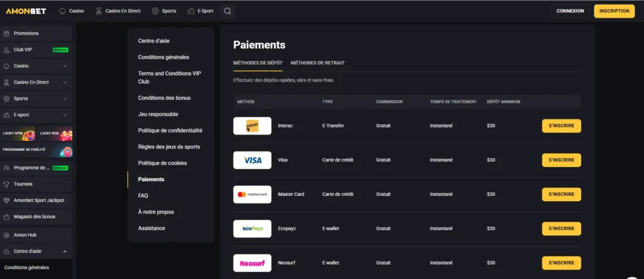Open Règles des jeux de sports
644x279 pixels.
tap(169, 147)
